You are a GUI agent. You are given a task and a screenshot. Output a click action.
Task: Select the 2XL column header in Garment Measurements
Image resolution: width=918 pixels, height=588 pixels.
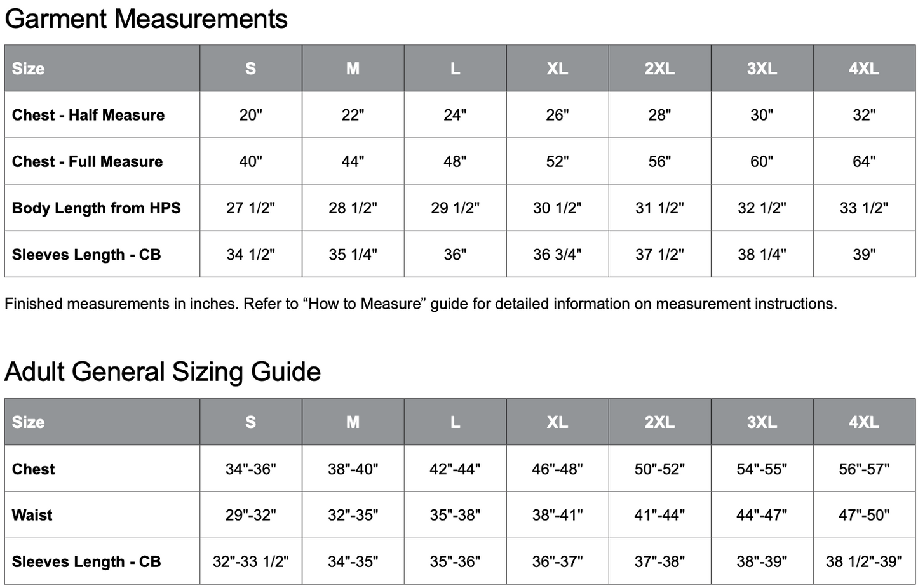[x=659, y=69]
